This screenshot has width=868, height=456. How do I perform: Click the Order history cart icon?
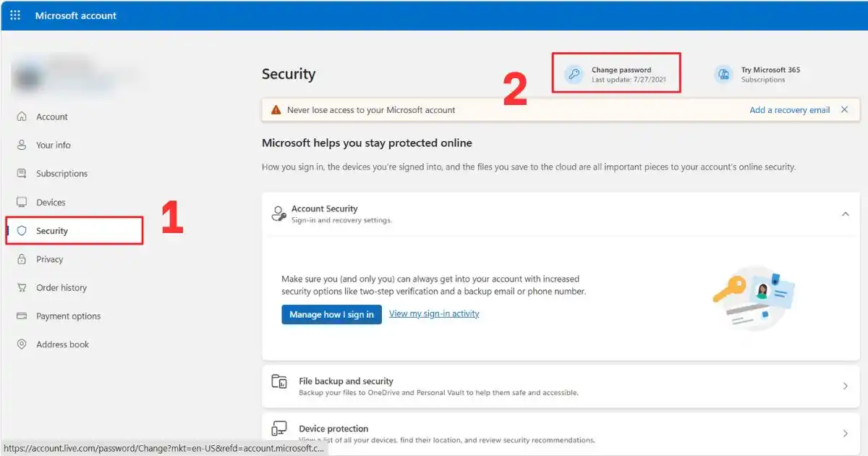click(x=22, y=287)
